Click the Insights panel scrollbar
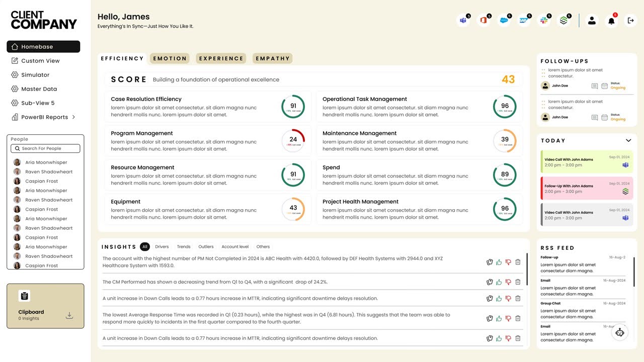Screen dimensions: 644x362 (x=527, y=269)
